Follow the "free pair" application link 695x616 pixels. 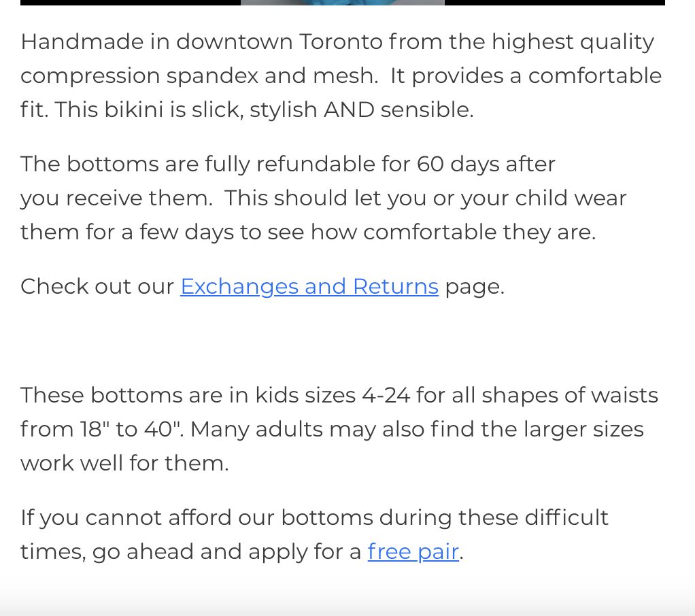click(x=413, y=551)
